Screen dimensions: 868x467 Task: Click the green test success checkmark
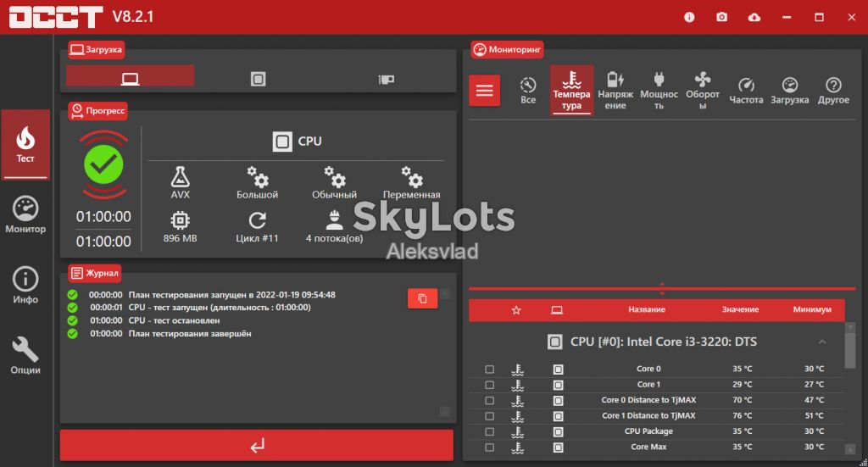(103, 164)
